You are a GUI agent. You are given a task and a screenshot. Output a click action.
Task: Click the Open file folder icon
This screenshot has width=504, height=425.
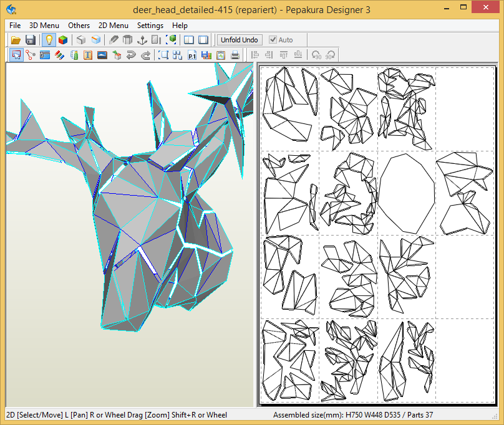[16, 40]
